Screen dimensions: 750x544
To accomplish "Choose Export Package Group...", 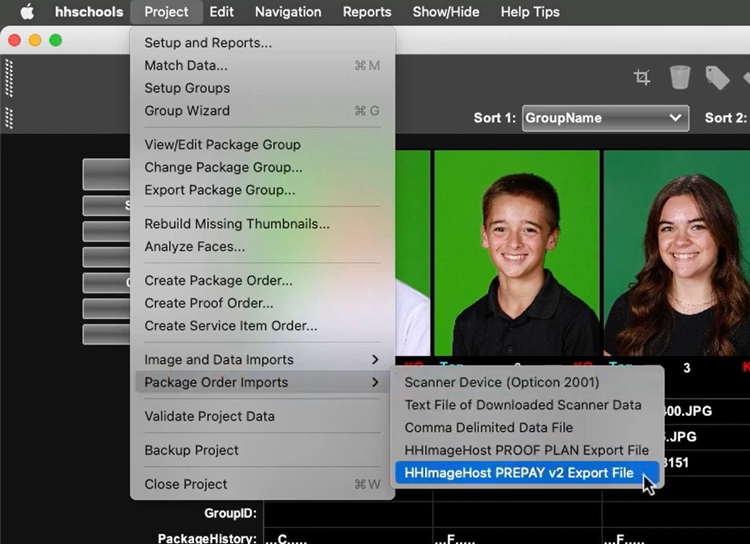I will (x=262, y=190).
